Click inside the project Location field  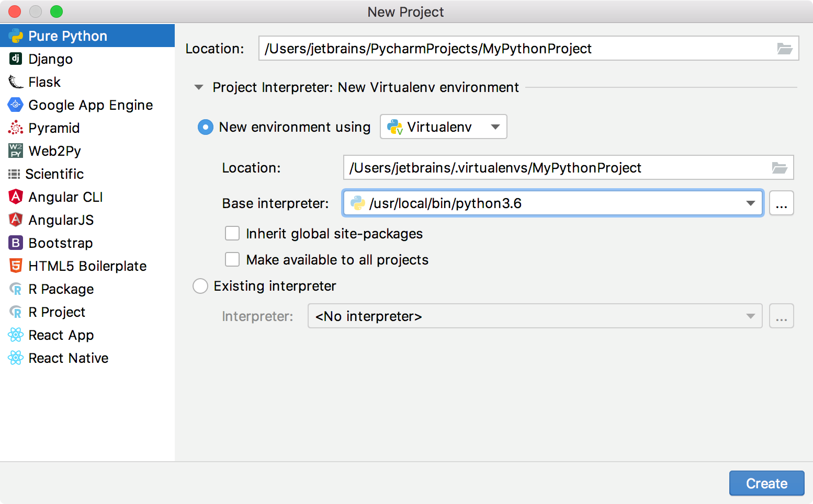tap(471, 48)
